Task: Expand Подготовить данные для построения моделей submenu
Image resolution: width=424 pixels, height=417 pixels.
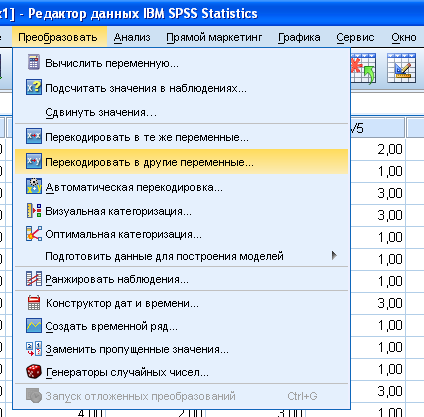Action: tap(181, 256)
